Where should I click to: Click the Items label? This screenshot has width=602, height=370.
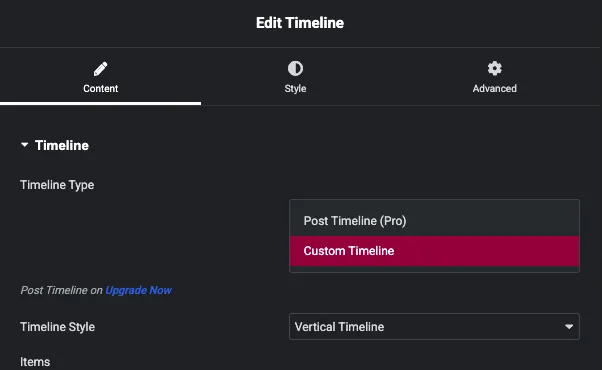click(x=35, y=362)
